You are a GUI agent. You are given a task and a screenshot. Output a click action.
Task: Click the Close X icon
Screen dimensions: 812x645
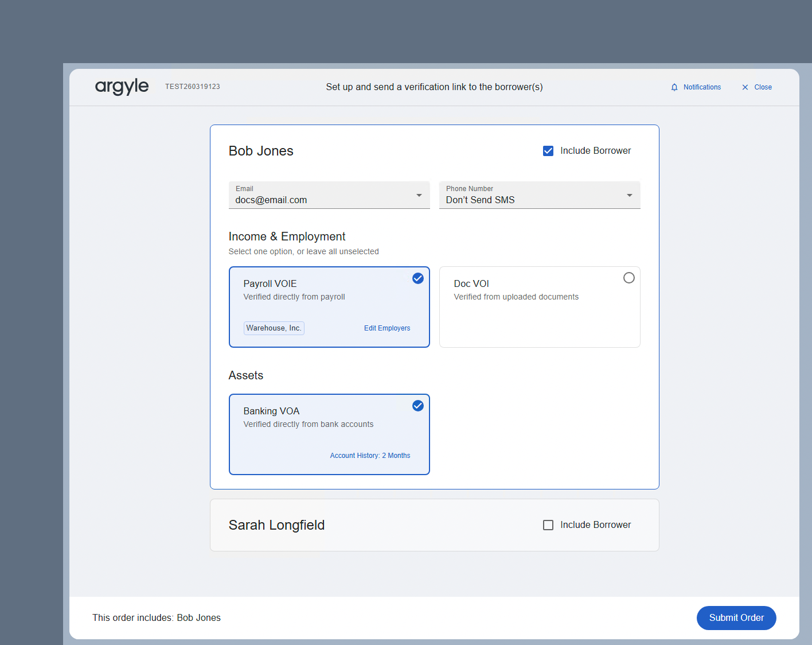746,87
